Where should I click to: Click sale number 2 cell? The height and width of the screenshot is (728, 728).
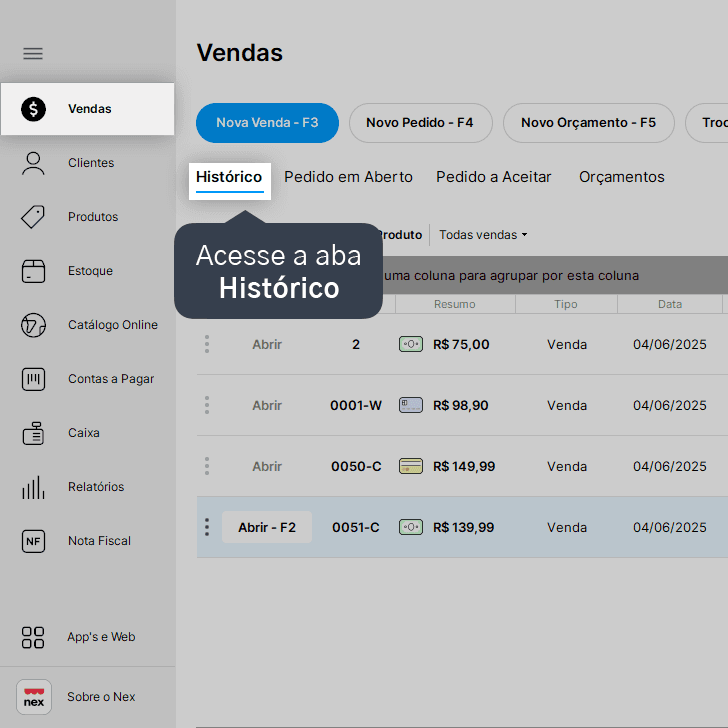pos(356,344)
